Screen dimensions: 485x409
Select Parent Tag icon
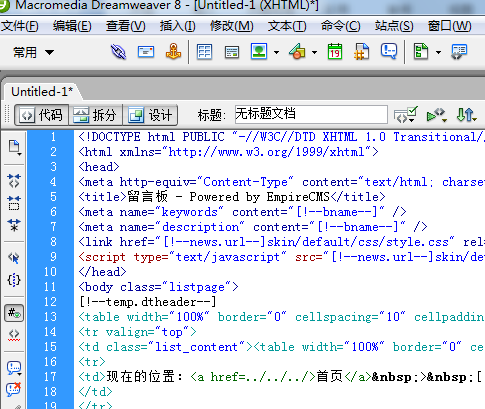14,257
